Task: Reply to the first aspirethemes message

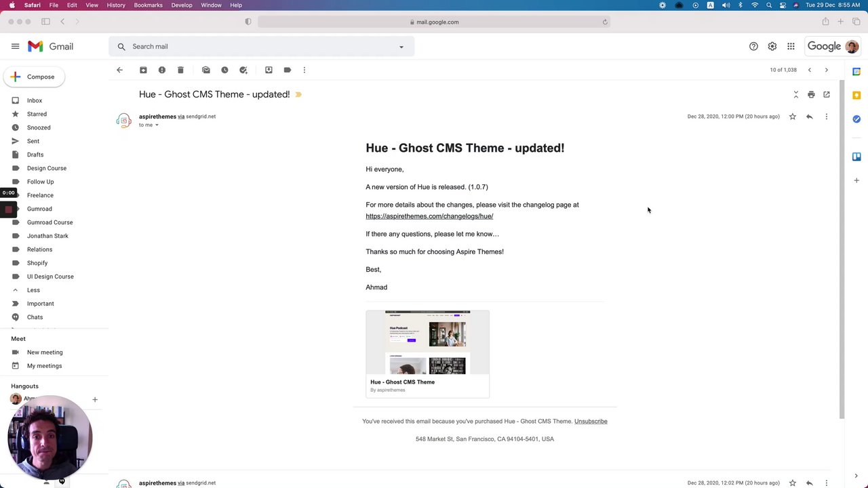Action: tap(809, 117)
